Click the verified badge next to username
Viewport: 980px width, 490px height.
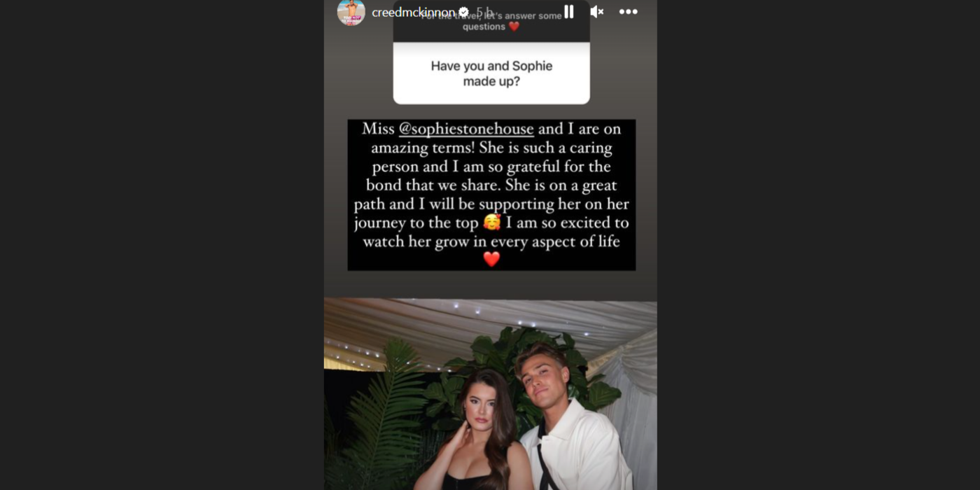tap(463, 12)
